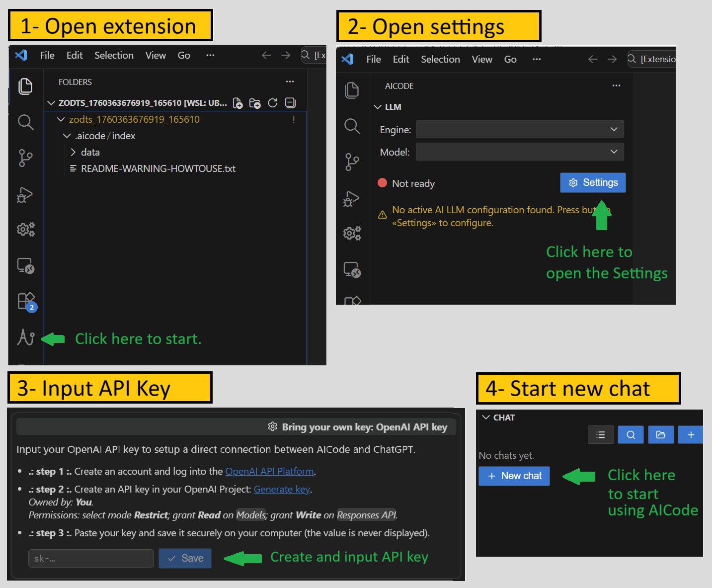Click New File icon in step 1 folders header
712x588 pixels.
point(238,103)
